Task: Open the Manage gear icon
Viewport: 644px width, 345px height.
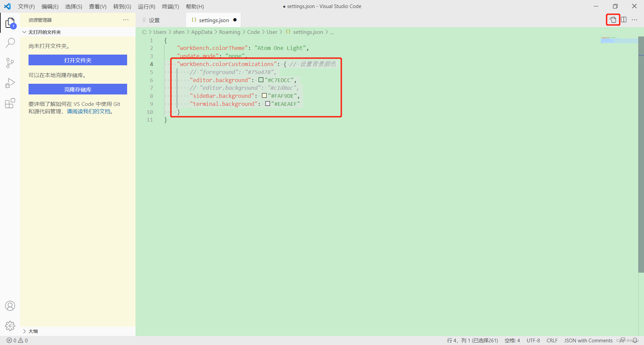Action: 10,326
